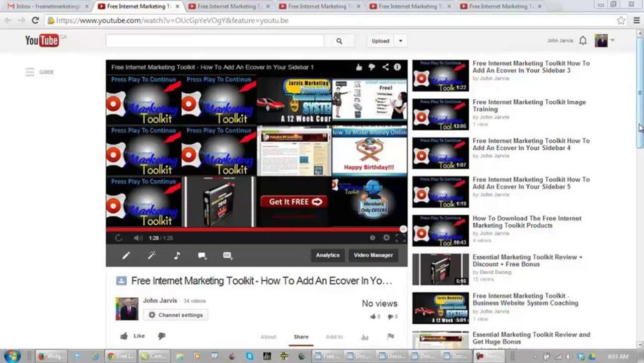Open the magic wand Enhancements tool
Screen dimensions: 644x363
(x=152, y=256)
